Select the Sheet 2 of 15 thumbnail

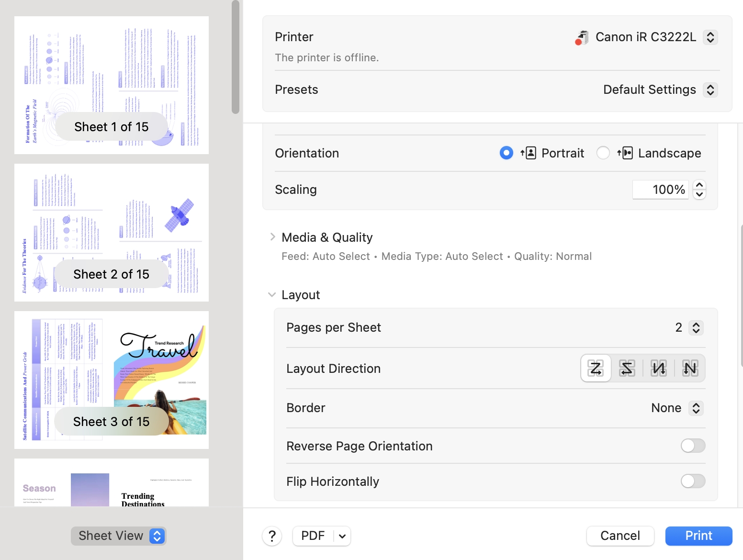point(112,233)
